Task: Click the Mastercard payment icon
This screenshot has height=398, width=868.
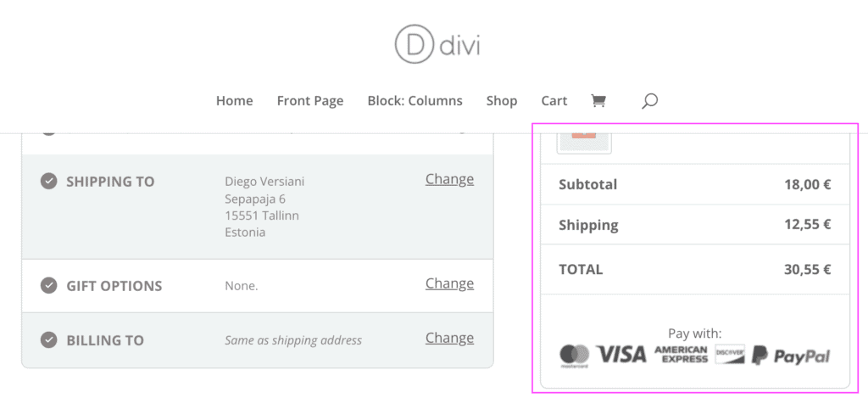Action: click(575, 355)
